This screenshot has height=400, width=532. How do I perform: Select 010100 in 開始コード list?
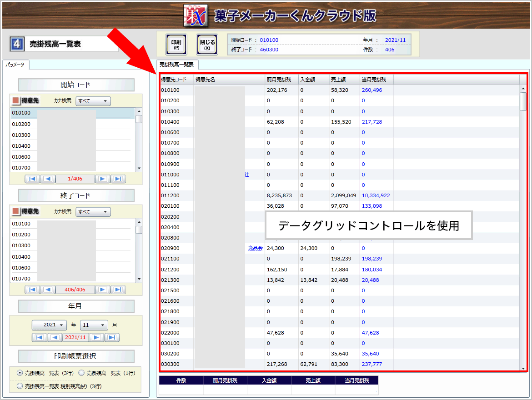point(73,113)
